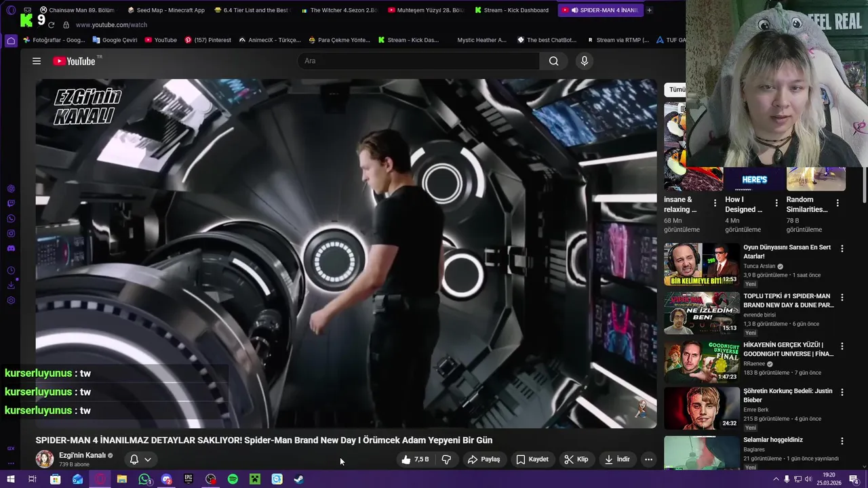
Task: Open the Opera GX menu logo
Action: coord(11,10)
